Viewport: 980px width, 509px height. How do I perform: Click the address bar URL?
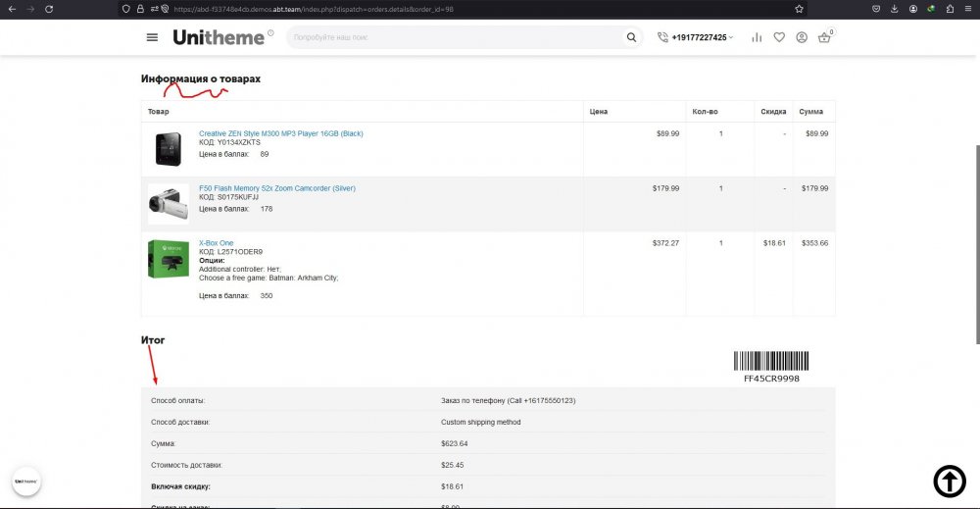[313, 10]
